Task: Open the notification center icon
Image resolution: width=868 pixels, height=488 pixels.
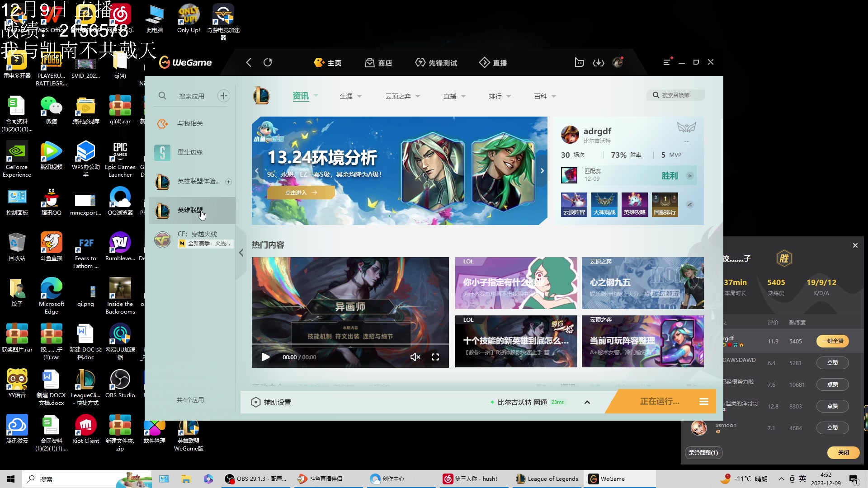Action: click(x=854, y=479)
